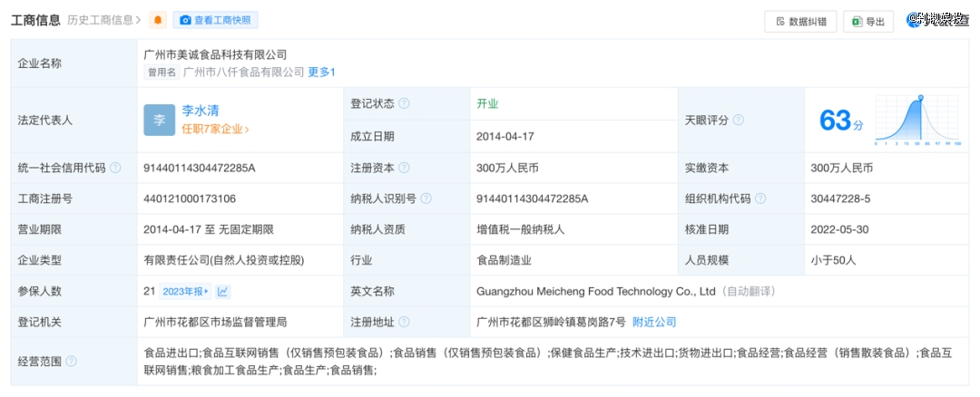Click company type 有限责任公司(自然人投资或控股)

pos(224,260)
